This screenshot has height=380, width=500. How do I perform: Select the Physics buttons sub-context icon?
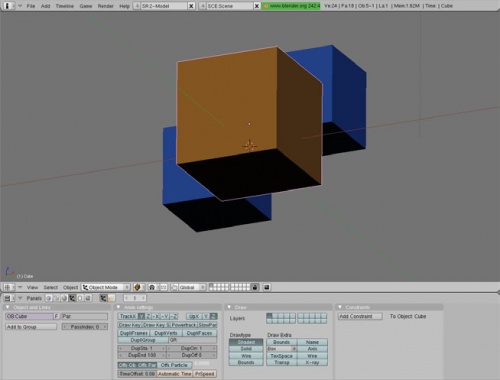[111, 298]
